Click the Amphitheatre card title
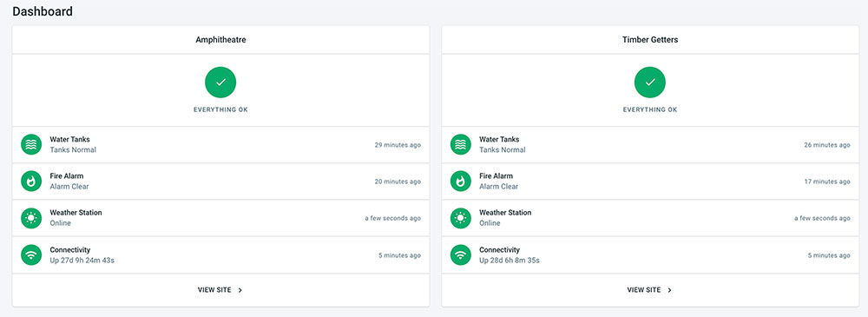This screenshot has height=317, width=868. [x=220, y=40]
